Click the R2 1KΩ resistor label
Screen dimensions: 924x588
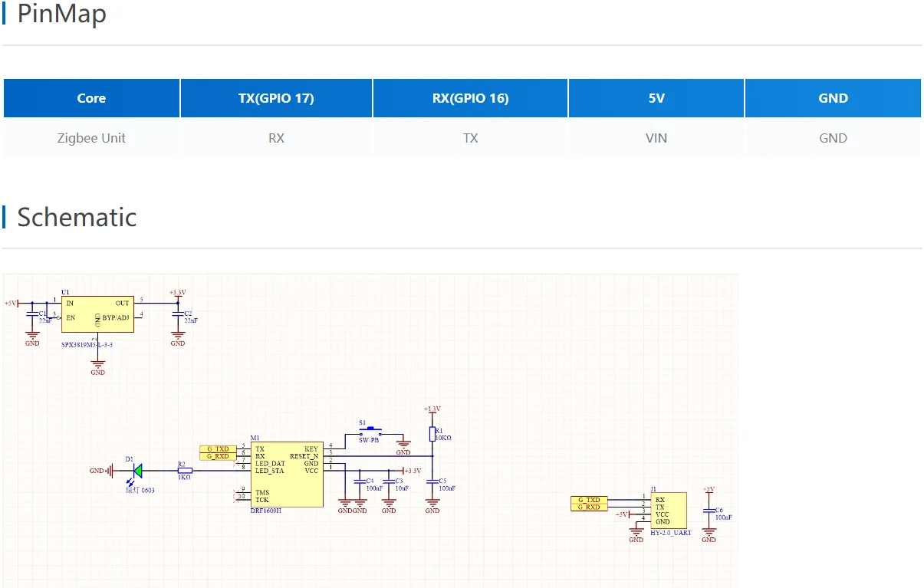184,470
